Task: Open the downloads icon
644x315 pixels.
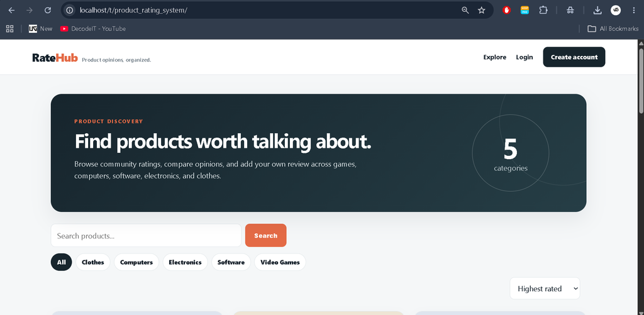Action: click(597, 10)
